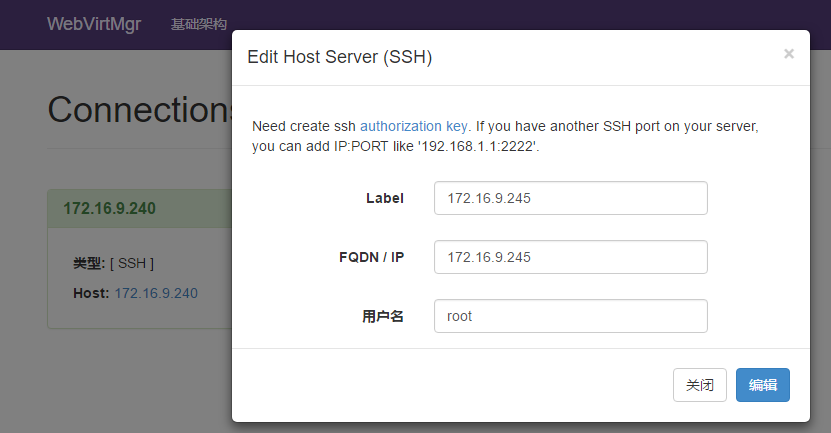This screenshot has height=433, width=831.
Task: Select the 'Label' form label
Action: [385, 198]
